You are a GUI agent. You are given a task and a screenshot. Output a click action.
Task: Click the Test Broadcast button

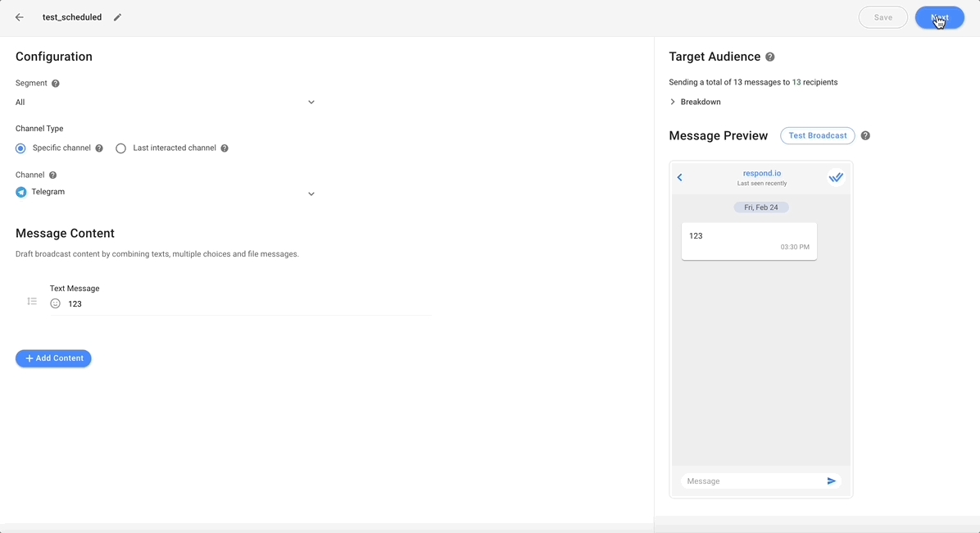click(817, 136)
